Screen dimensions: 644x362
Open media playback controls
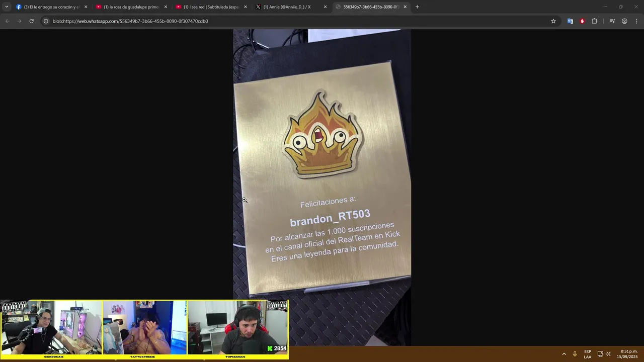(x=612, y=21)
